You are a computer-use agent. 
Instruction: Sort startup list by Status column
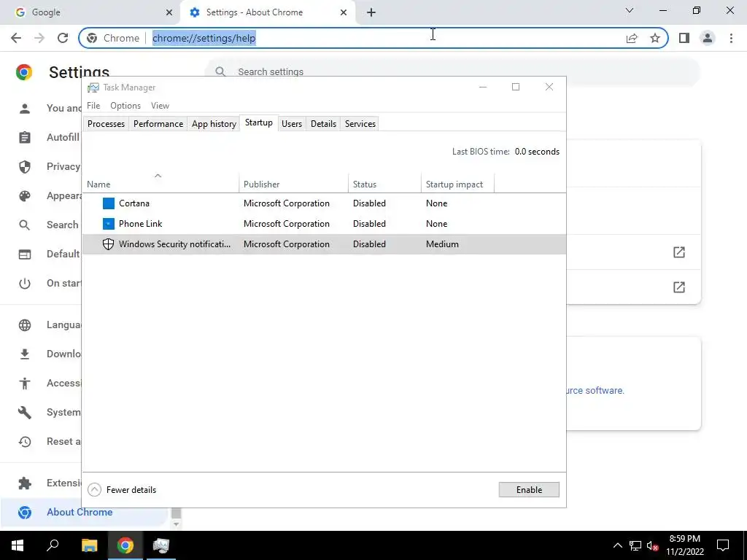(x=384, y=184)
